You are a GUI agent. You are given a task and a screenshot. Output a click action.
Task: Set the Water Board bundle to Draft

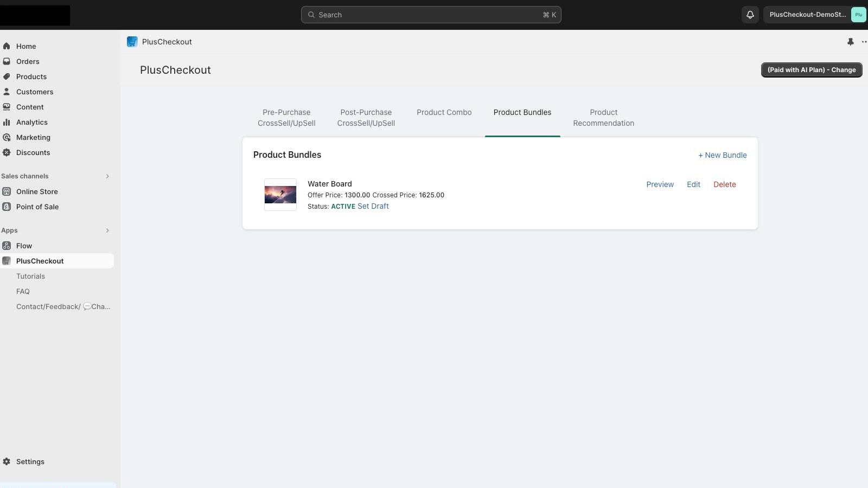coord(373,206)
